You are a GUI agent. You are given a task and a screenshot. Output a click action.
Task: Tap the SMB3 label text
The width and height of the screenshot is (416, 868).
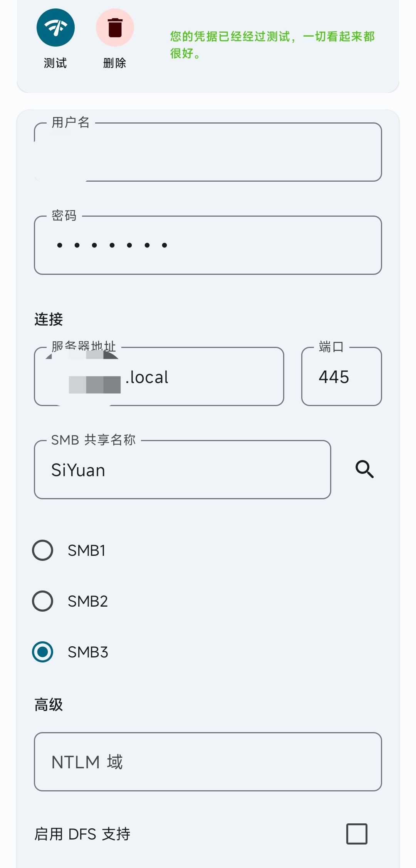[88, 652]
